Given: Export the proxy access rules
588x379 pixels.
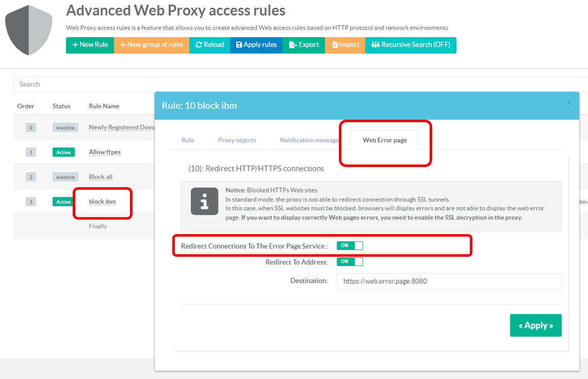Looking at the screenshot, I should pyautogui.click(x=304, y=45).
